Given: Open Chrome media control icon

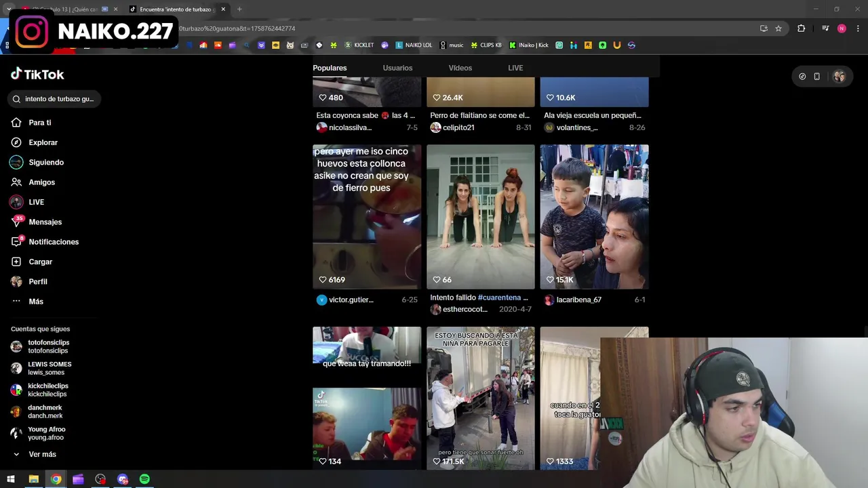Looking at the screenshot, I should tap(825, 28).
